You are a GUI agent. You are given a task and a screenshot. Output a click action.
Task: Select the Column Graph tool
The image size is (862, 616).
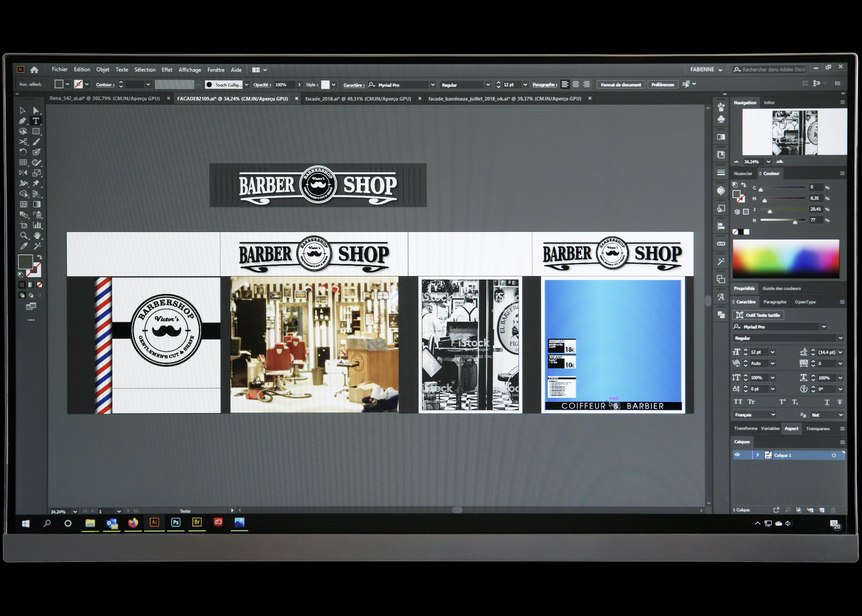(37, 225)
